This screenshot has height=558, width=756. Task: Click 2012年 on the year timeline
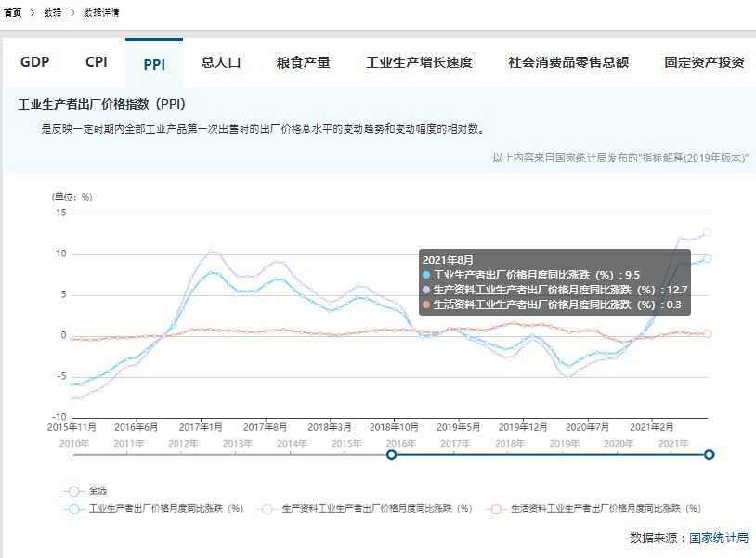tap(183, 444)
